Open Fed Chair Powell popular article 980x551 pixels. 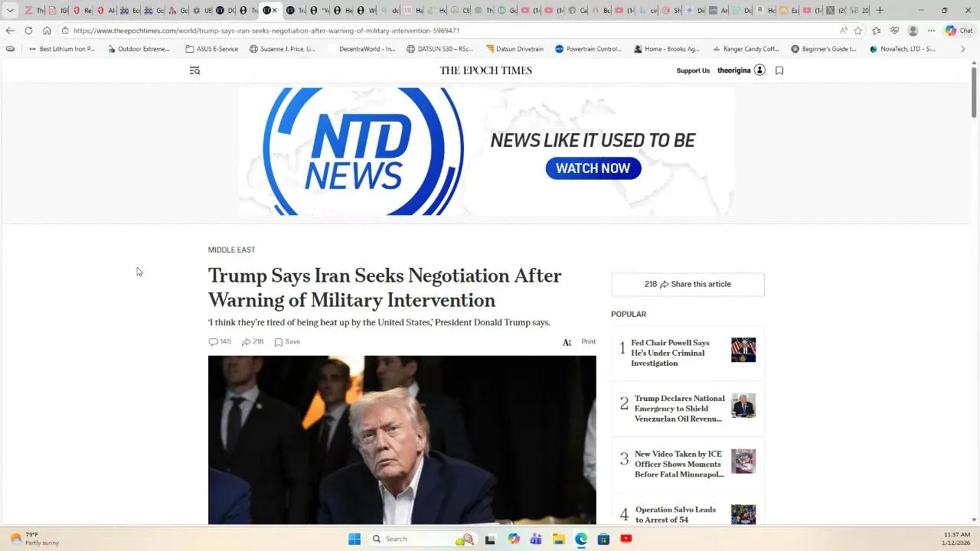pos(670,353)
